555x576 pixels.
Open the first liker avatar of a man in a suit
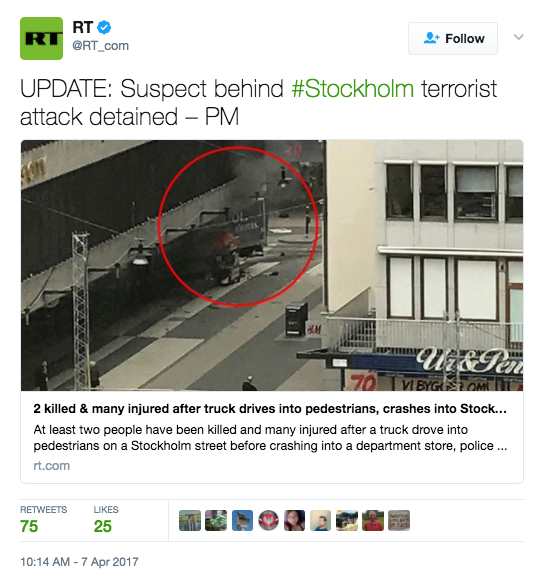pyautogui.click(x=190, y=521)
